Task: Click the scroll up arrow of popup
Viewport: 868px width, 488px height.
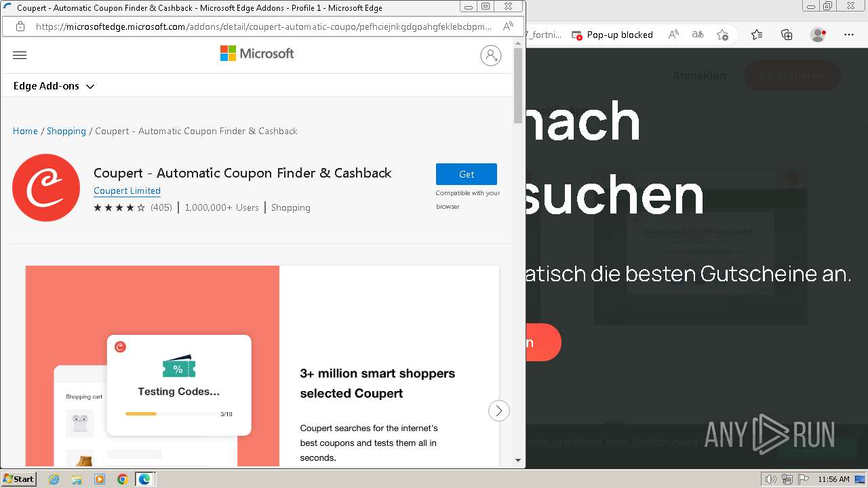Action: [518, 43]
